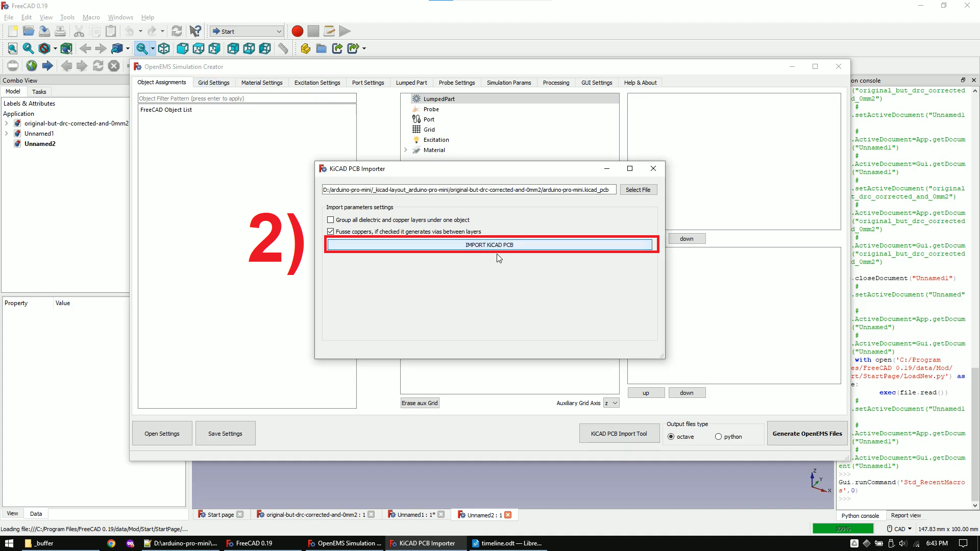Expand the Material tree item
This screenshot has height=551, width=980.
point(406,150)
